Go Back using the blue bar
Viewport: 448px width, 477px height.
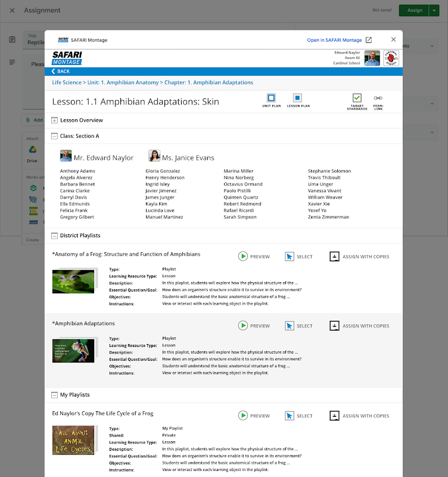(61, 71)
